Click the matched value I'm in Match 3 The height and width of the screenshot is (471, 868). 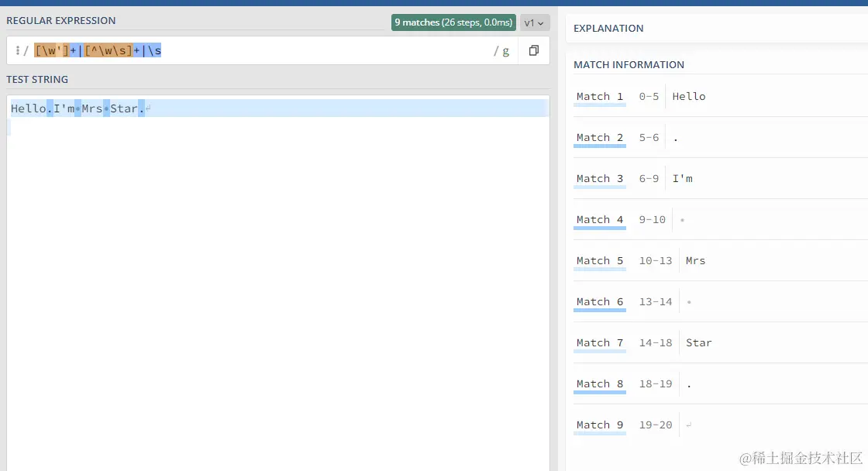[683, 178]
